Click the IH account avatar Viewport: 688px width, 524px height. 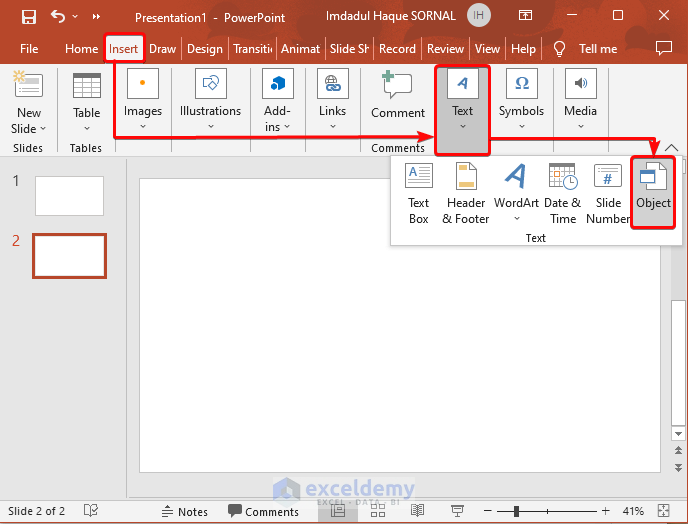pos(478,16)
